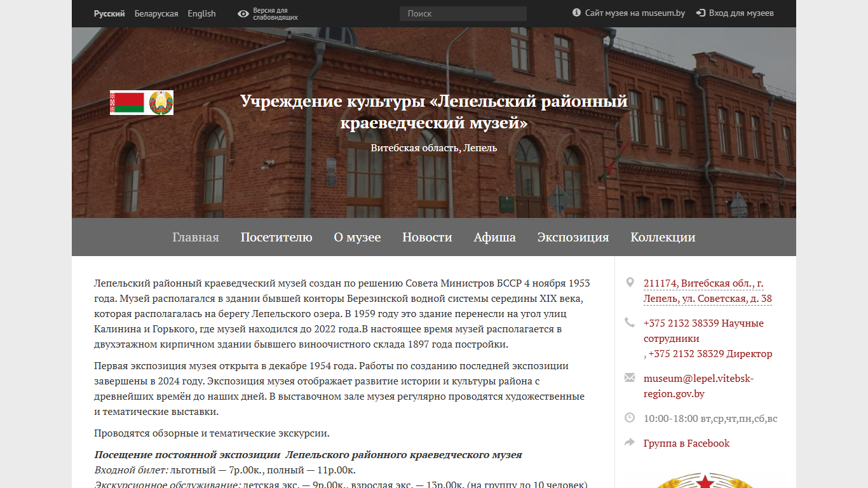Screen dimensions: 868x488
Task: Switch language to English
Action: click(201, 13)
